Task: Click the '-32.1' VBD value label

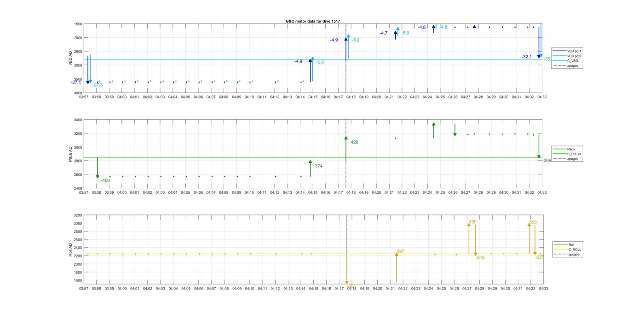Action: (527, 57)
